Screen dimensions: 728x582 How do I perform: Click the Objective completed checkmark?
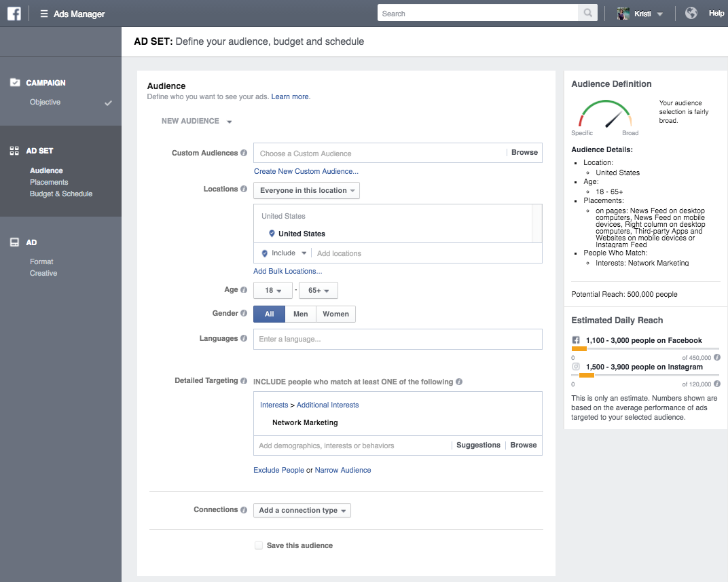[x=108, y=103]
